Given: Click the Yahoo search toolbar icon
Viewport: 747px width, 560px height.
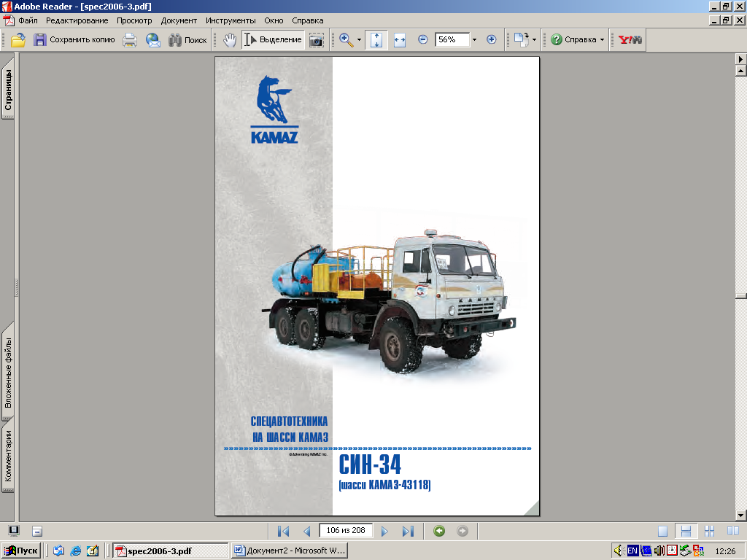Looking at the screenshot, I should click(x=630, y=39).
